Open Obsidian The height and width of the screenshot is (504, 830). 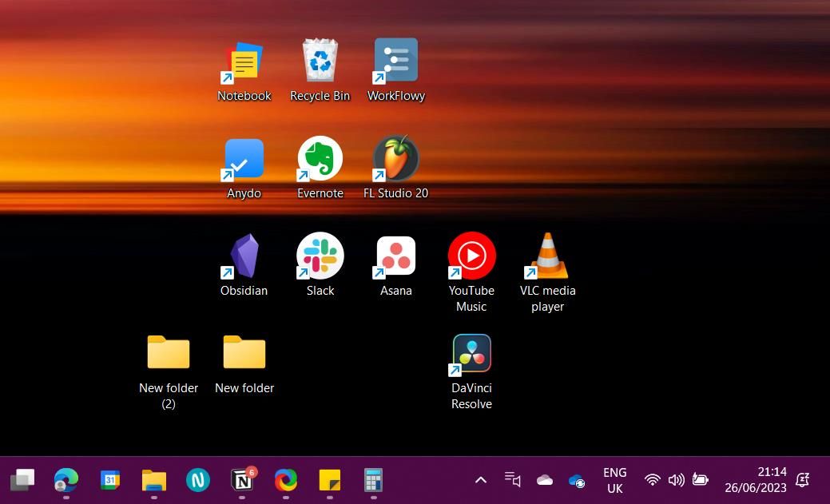coord(244,256)
